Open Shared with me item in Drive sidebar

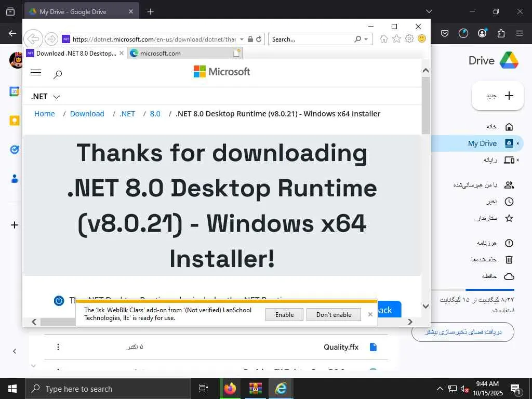[484, 185]
